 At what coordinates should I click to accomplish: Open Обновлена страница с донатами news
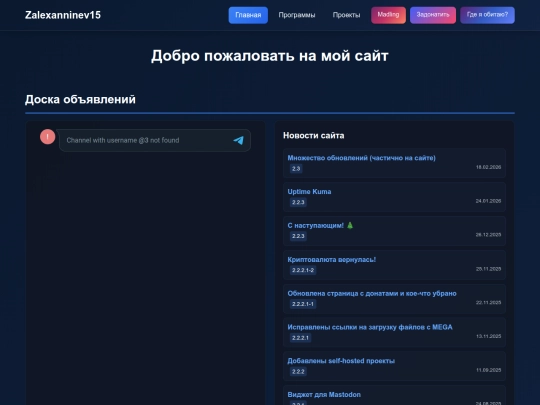pos(372,293)
